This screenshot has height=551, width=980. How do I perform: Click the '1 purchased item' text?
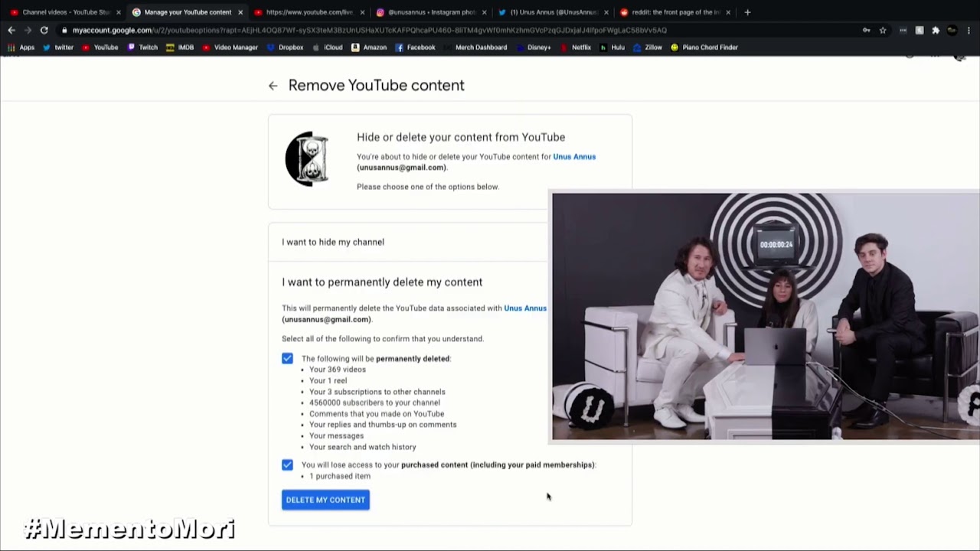point(340,476)
